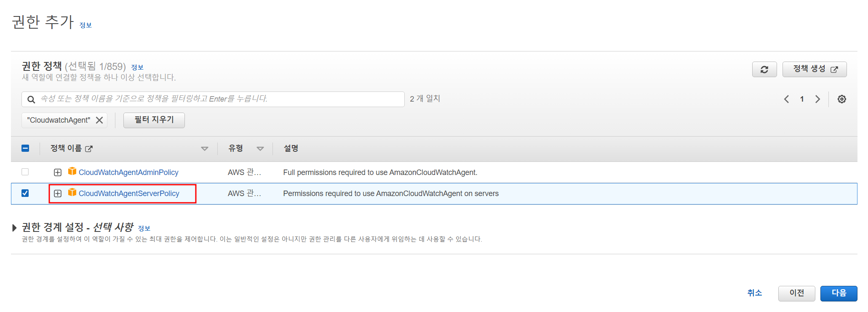Toggle the select-all header checkbox
Image resolution: width=868 pixels, height=312 pixels.
pos(25,148)
